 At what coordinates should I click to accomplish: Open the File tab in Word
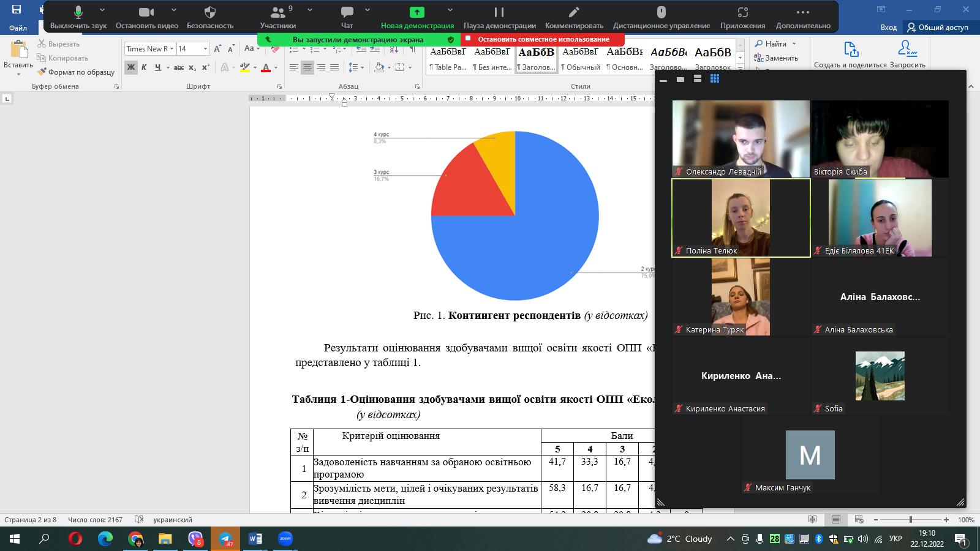tap(18, 28)
